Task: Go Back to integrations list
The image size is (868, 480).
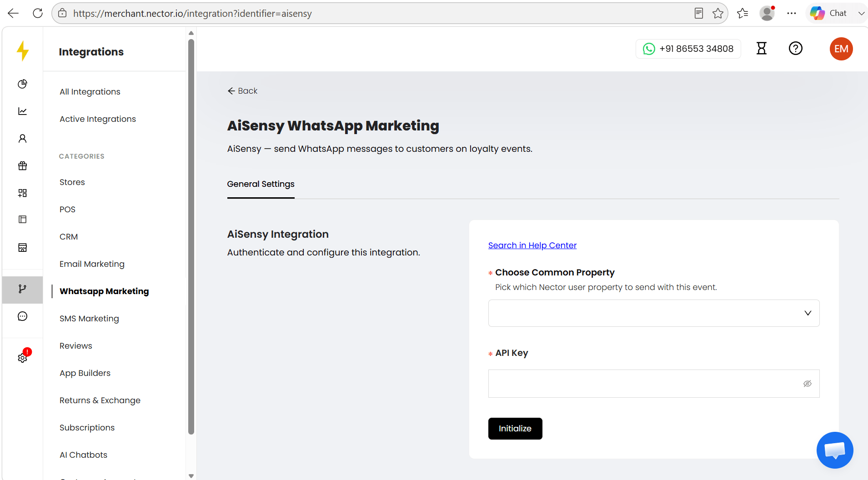Action: (242, 91)
